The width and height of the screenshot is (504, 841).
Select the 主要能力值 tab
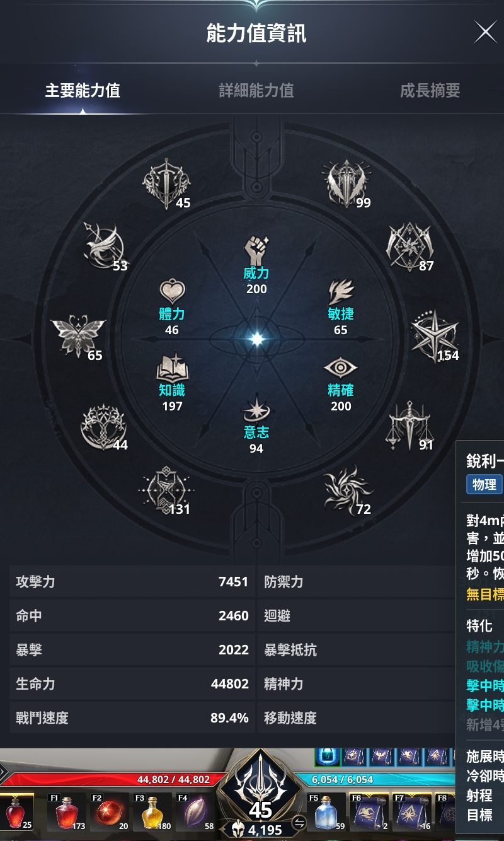[83, 91]
